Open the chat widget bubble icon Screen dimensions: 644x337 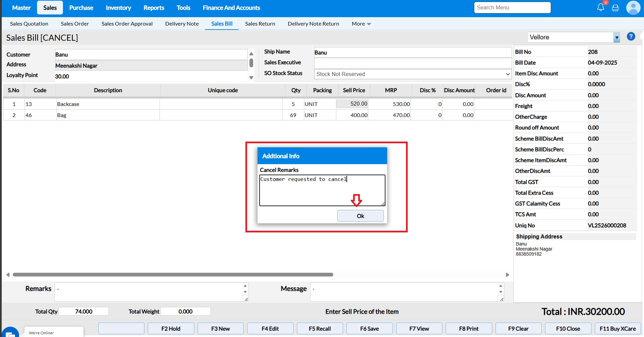10,333
